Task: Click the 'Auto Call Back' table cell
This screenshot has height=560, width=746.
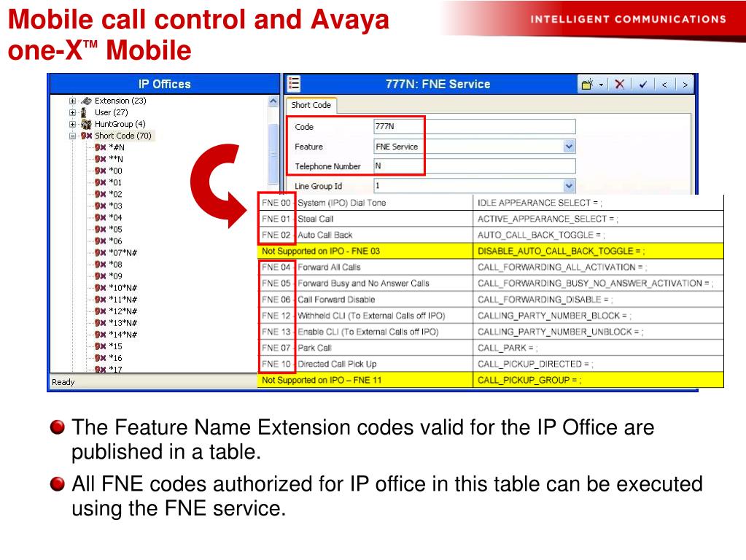Action: point(384,235)
